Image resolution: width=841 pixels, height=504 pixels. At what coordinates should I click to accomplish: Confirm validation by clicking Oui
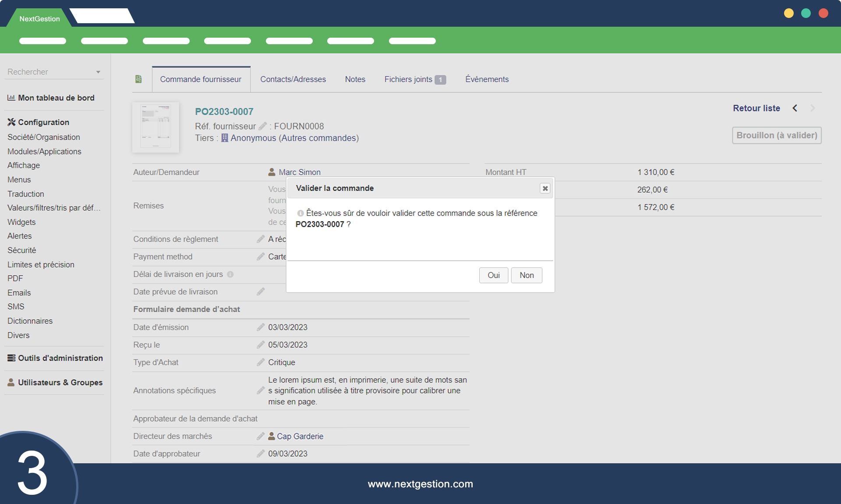click(x=493, y=275)
